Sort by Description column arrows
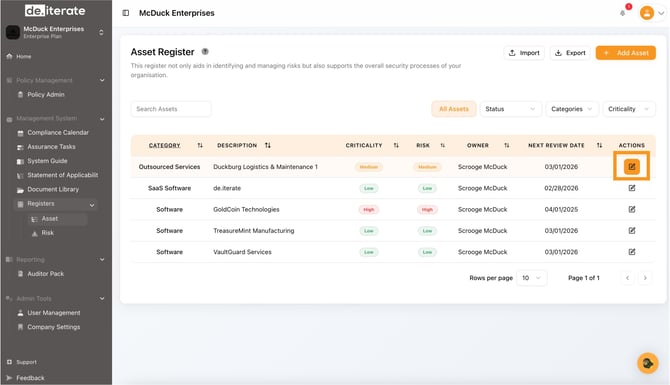This screenshot has width=670, height=385. click(267, 146)
